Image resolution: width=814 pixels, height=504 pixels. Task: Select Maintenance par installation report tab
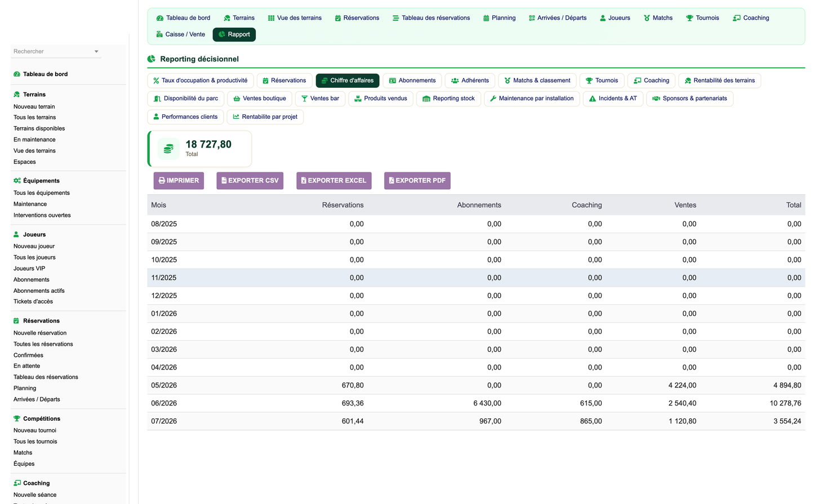click(x=532, y=99)
